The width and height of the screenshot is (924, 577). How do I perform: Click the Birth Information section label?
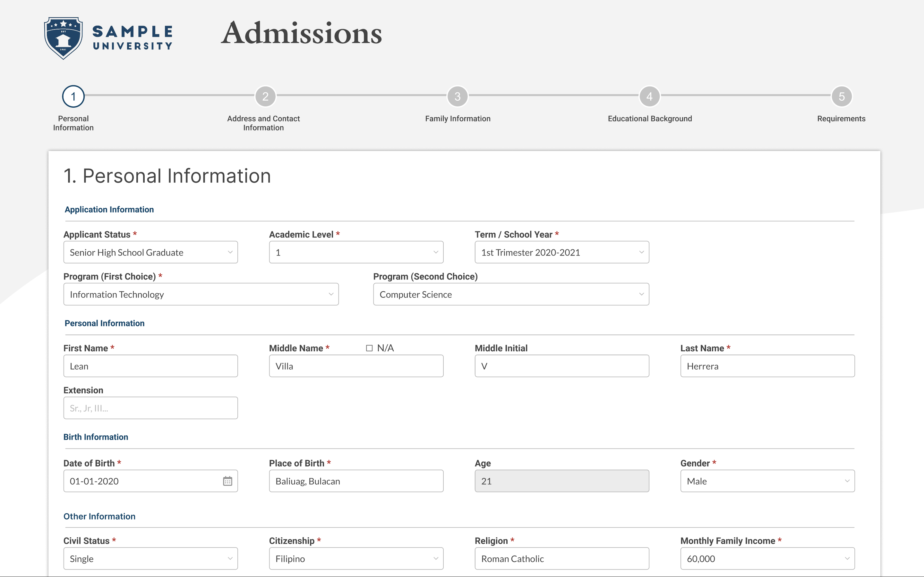click(x=96, y=437)
